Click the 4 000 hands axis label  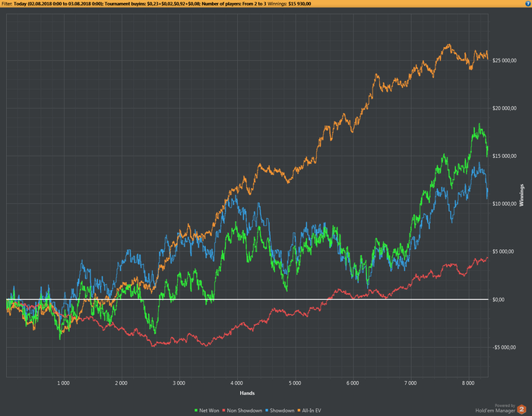236,383
